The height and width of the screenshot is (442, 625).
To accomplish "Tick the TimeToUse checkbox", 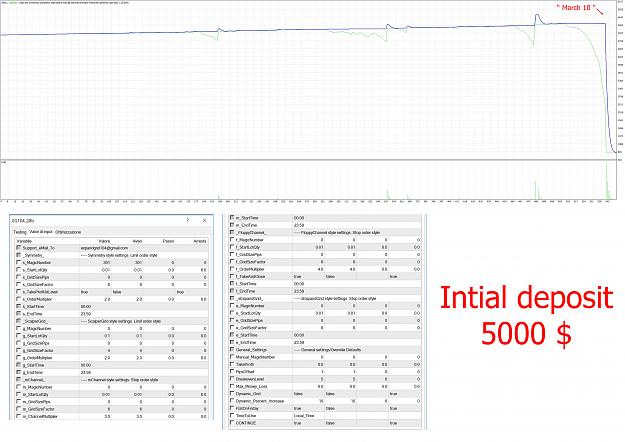I will point(232,416).
